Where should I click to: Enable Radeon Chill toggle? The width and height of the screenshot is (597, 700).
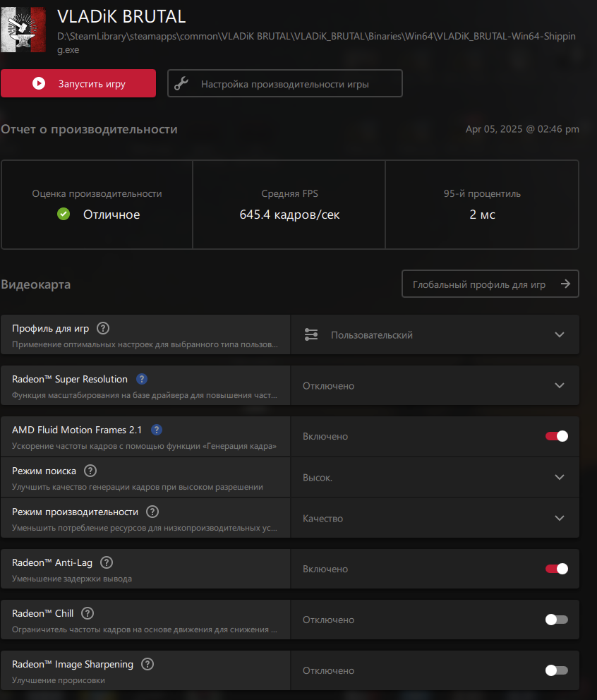pos(556,620)
